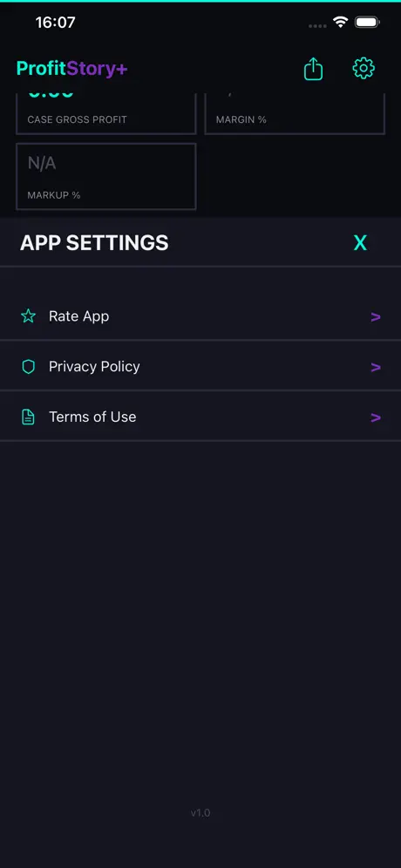
Task: Open settings via the gear icon
Action: click(364, 68)
